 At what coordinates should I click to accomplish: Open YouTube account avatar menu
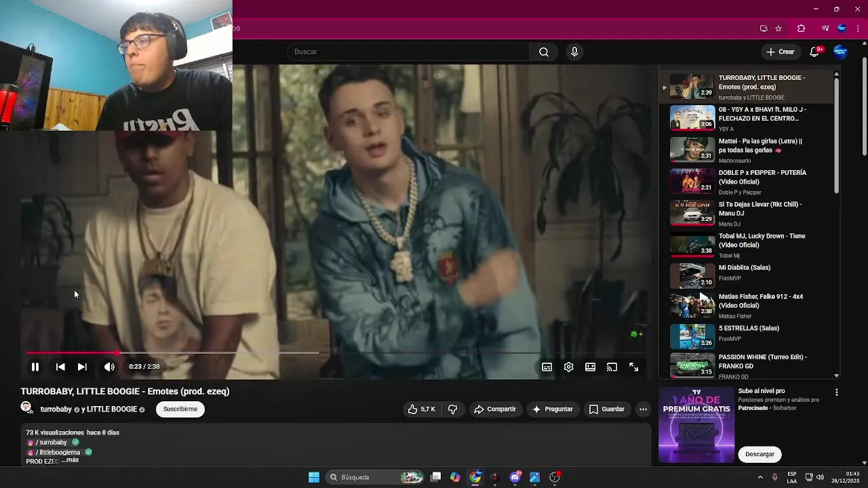coord(840,52)
